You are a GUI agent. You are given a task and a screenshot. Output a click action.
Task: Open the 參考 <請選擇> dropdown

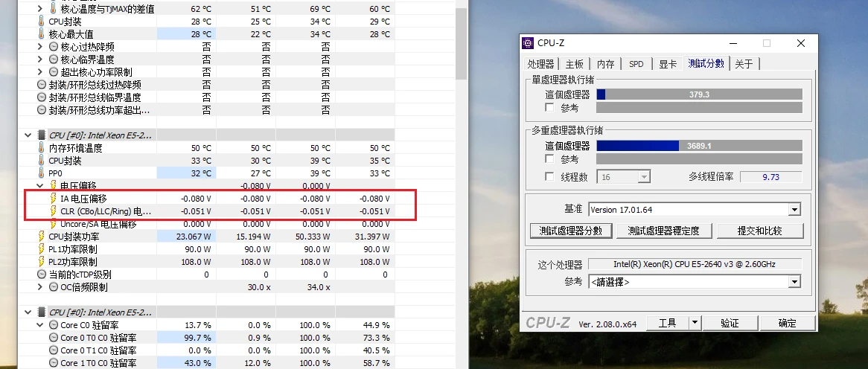[x=794, y=282]
